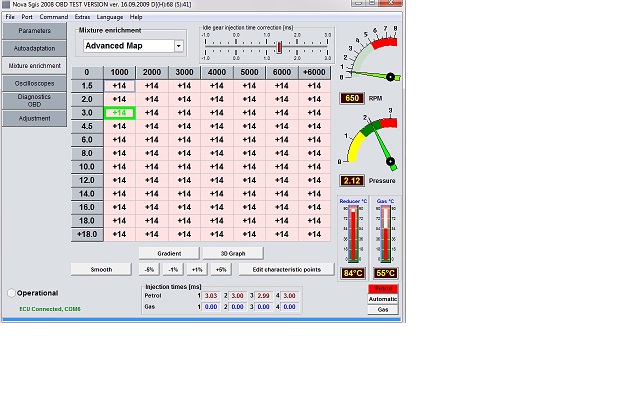
Task: Click the RPM gauge dial
Action: click(371, 54)
